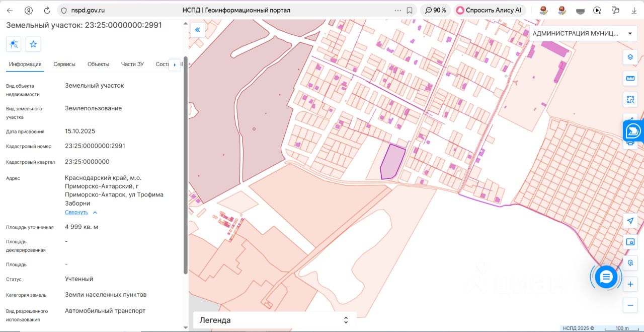Activate the area search selection tool
This screenshot has height=332, width=644.
(630, 99)
